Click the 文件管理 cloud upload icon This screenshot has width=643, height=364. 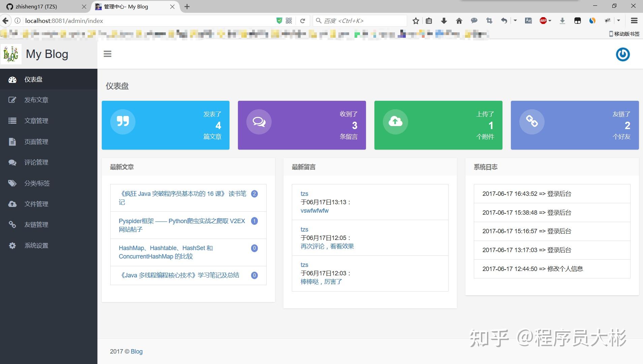12,204
